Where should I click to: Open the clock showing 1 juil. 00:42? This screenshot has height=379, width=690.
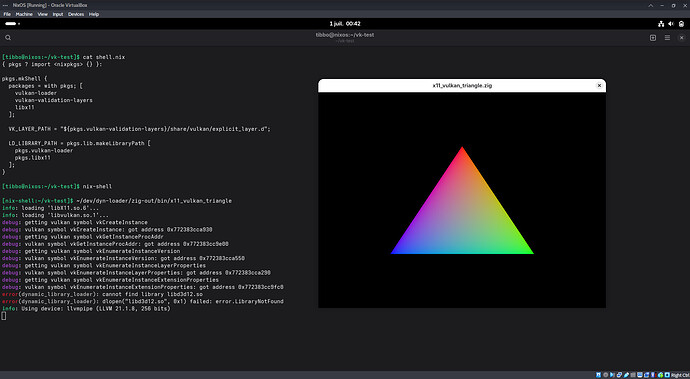click(345, 24)
